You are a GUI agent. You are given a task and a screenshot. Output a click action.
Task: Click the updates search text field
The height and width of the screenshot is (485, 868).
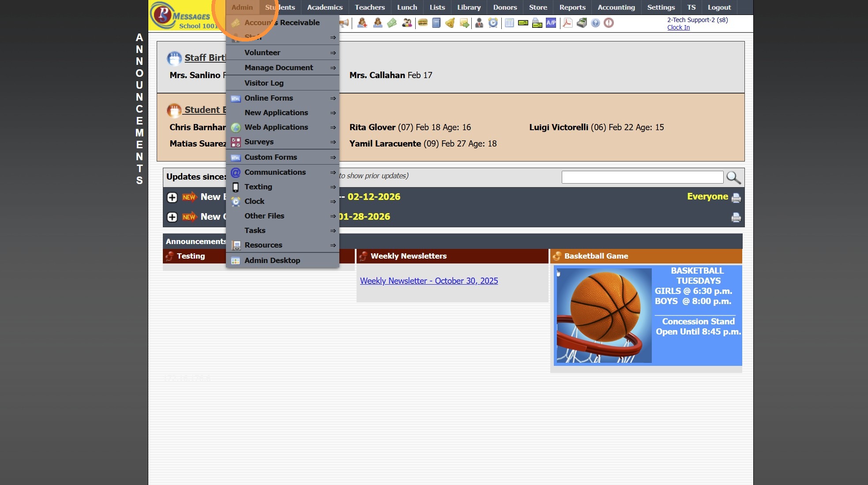click(642, 177)
